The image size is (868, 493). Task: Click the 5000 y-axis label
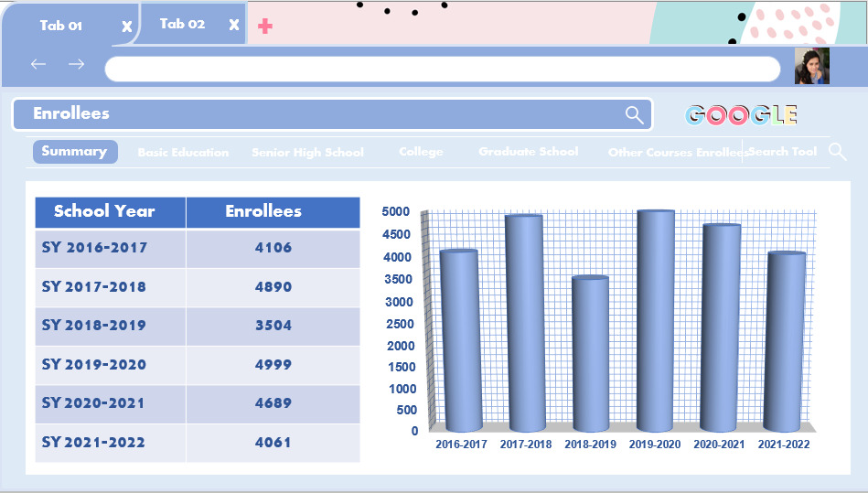(396, 212)
